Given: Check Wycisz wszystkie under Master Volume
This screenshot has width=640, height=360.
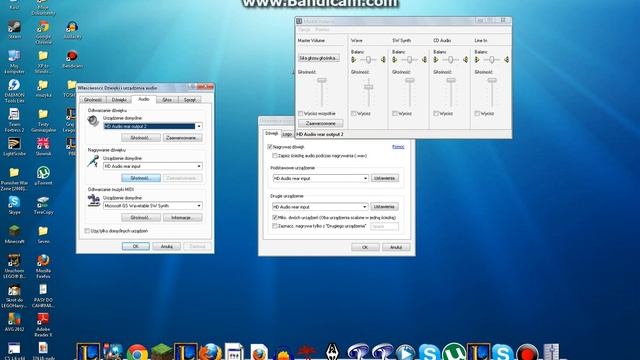Looking at the screenshot, I should click(x=301, y=113).
